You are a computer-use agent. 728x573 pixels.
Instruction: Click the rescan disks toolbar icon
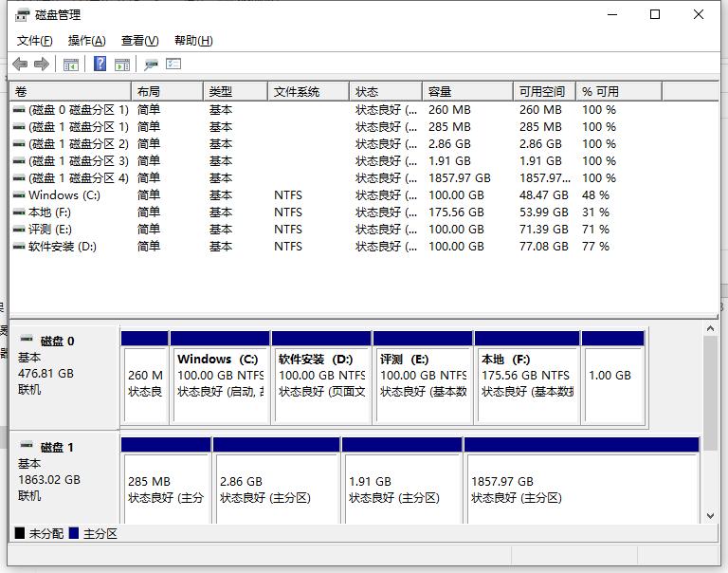151,64
